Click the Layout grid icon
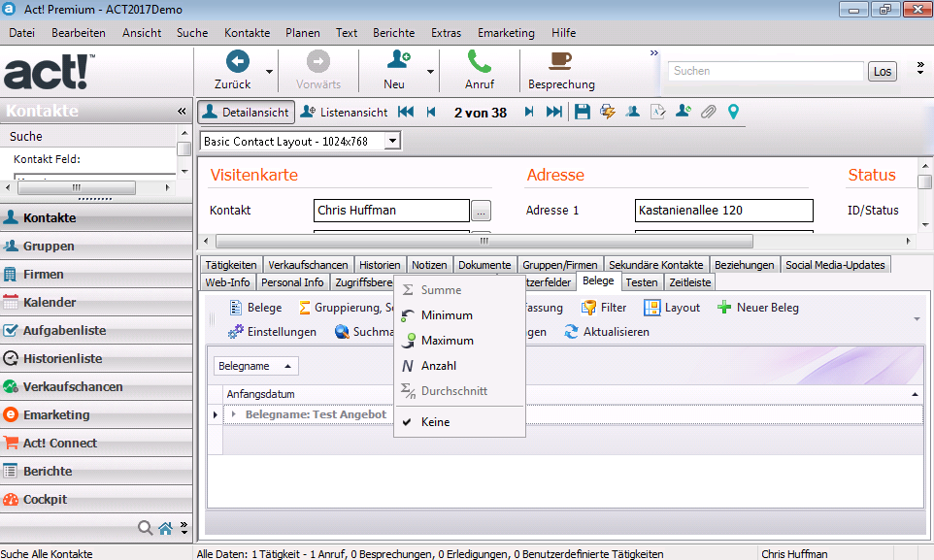This screenshot has width=934, height=560. [652, 308]
